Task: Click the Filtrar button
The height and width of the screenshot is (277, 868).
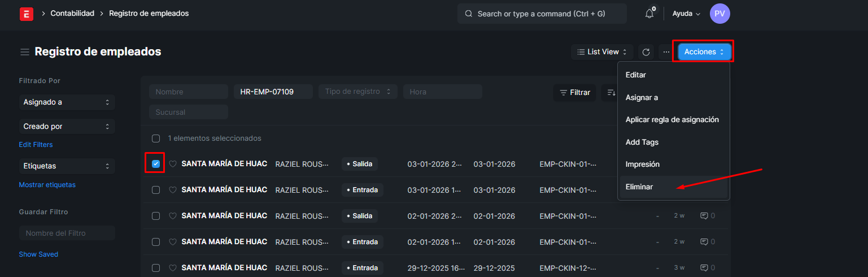Action: click(x=574, y=93)
